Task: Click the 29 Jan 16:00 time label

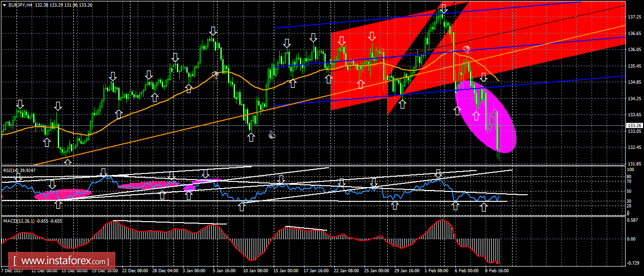Action: coord(408,271)
